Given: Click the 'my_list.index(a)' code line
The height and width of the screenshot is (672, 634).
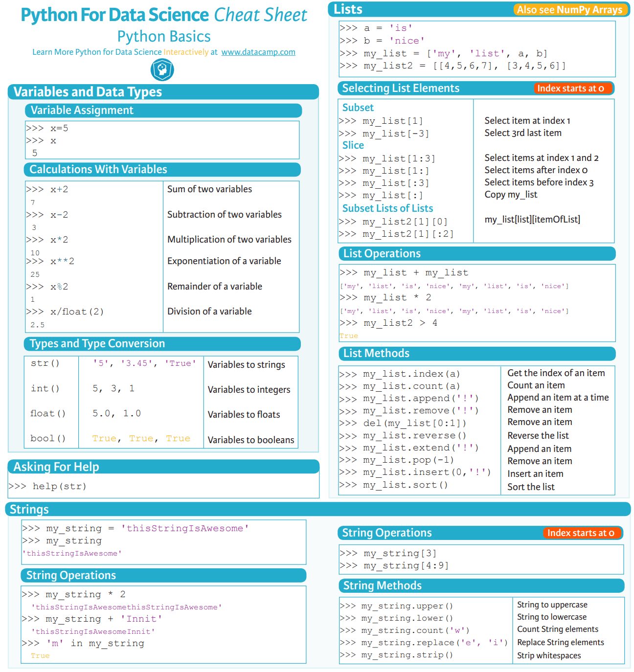Looking at the screenshot, I should 400,374.
